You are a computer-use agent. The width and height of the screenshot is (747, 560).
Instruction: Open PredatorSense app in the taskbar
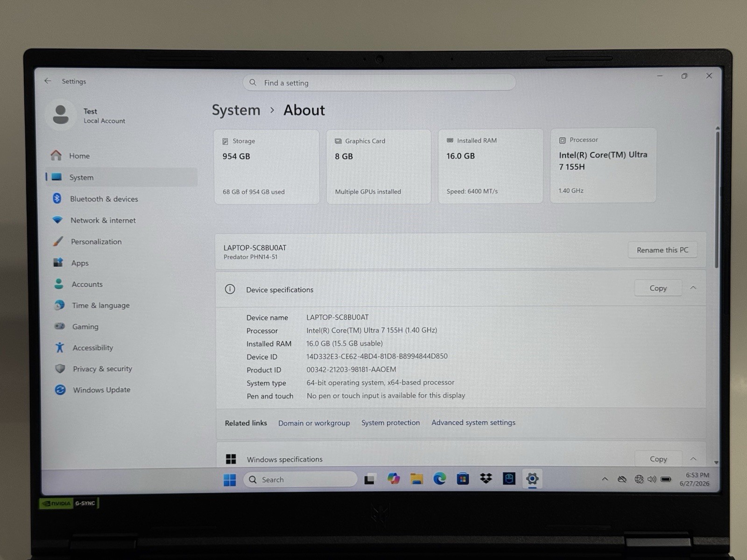[509, 479]
